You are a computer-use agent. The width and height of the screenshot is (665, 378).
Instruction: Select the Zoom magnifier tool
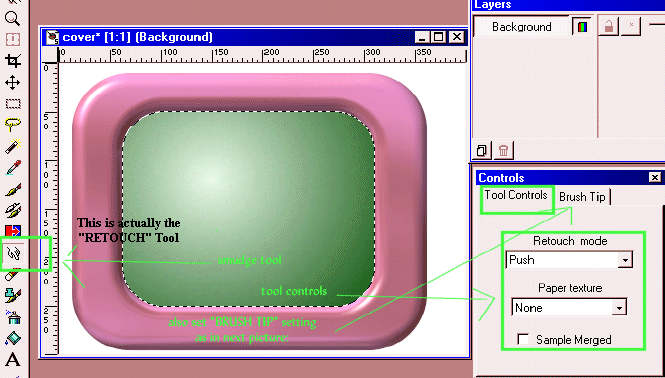[12, 18]
